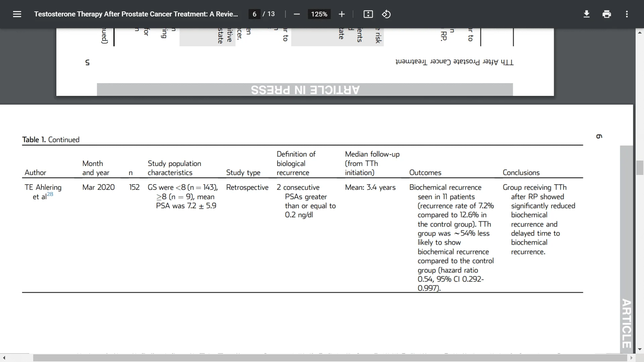Click the scroll left arrow
This screenshot has width=644, height=362.
click(x=4, y=358)
